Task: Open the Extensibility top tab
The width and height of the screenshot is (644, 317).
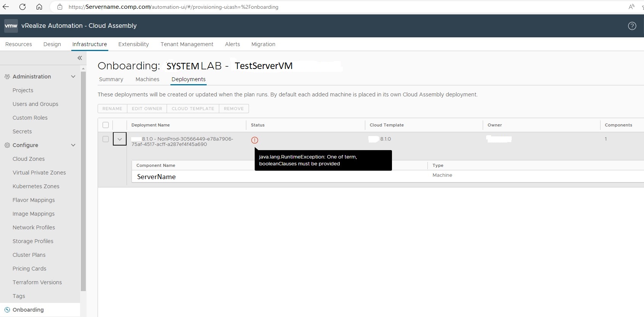Action: [133, 44]
